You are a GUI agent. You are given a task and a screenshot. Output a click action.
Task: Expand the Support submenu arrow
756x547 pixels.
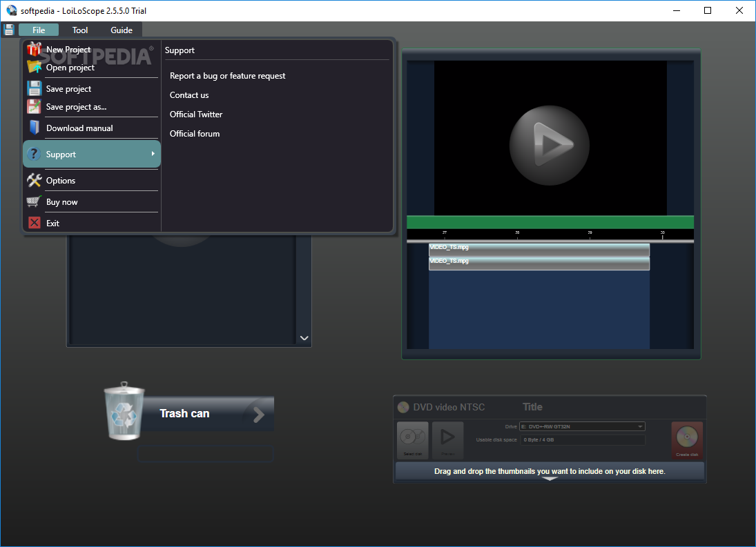(x=153, y=154)
